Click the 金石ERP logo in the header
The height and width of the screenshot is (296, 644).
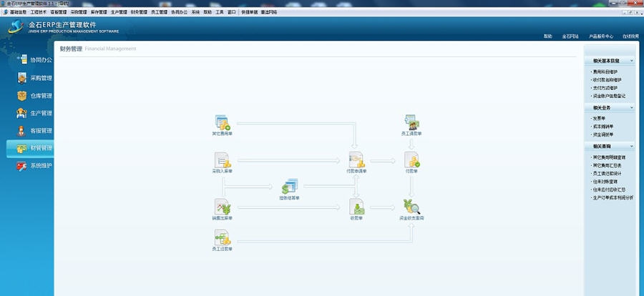16,27
